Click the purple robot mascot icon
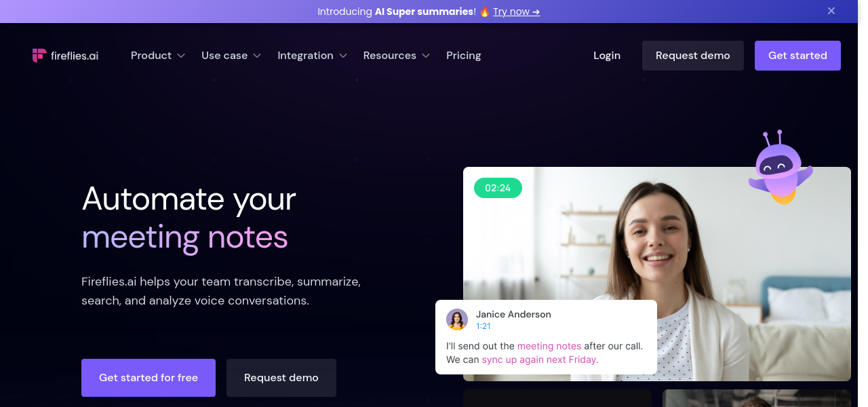 (x=779, y=167)
